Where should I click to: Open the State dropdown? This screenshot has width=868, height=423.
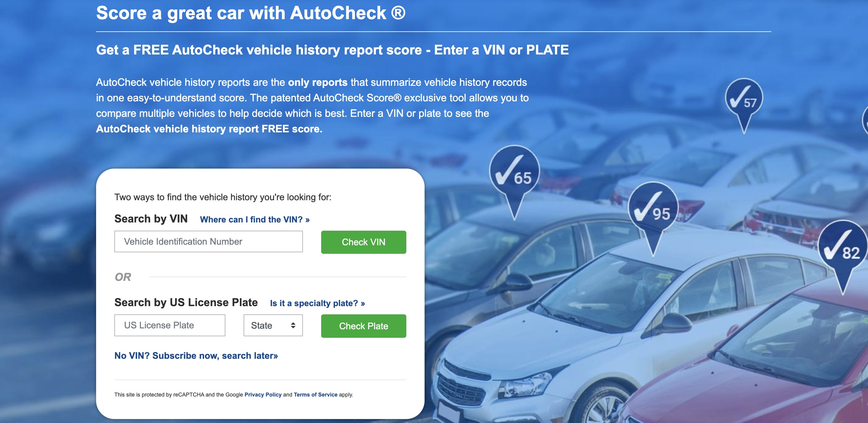pyautogui.click(x=273, y=325)
